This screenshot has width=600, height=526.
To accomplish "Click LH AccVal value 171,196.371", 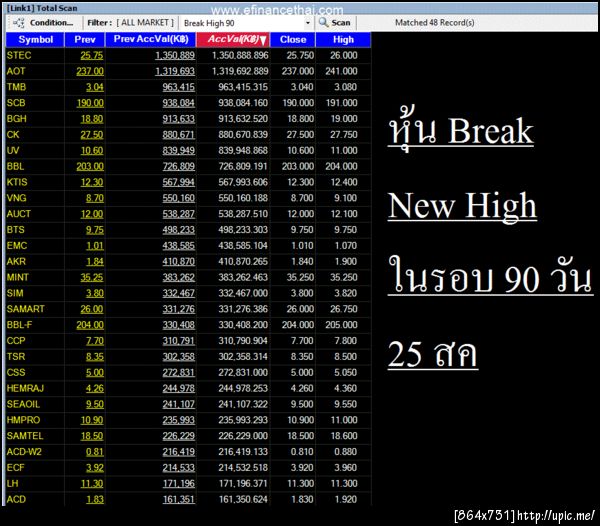I will (x=243, y=484).
